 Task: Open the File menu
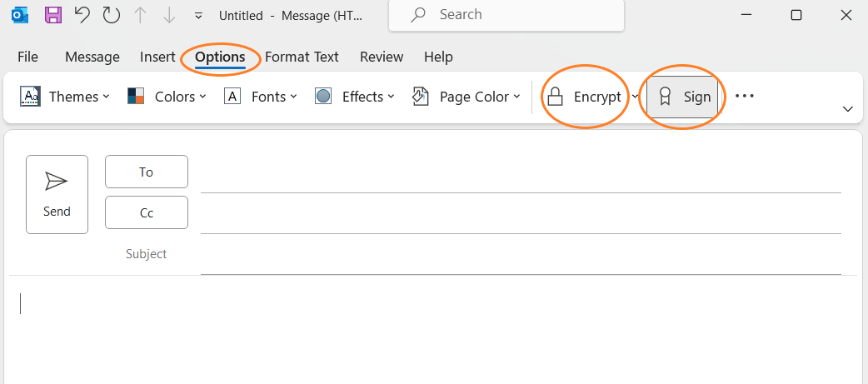[x=27, y=57]
